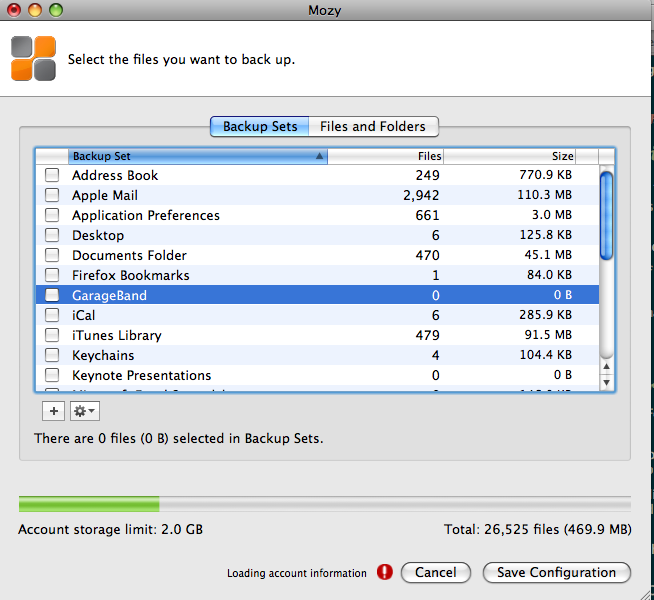Select the iCal row name
Screen dimensions: 654x600
tap(83, 315)
